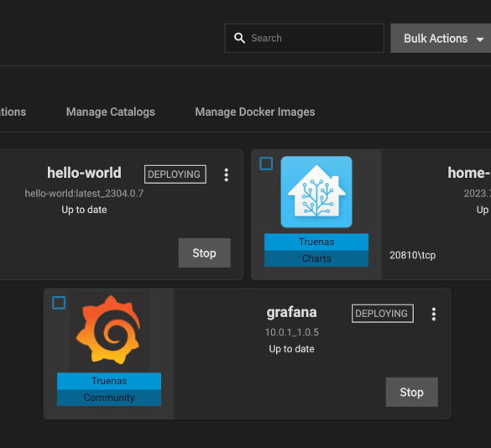
Task: Click Truenas label under Grafana logo
Action: pyautogui.click(x=109, y=381)
